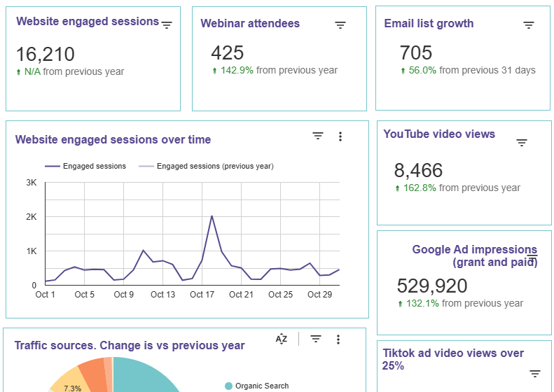This screenshot has height=392, width=554.
Task: Click the AZ sort icon on Traffic sources chart
Action: [x=282, y=339]
